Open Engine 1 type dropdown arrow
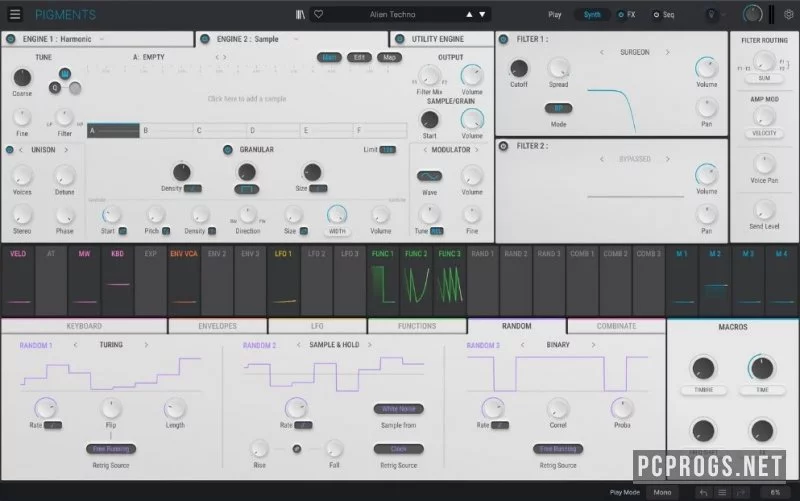 (x=102, y=39)
